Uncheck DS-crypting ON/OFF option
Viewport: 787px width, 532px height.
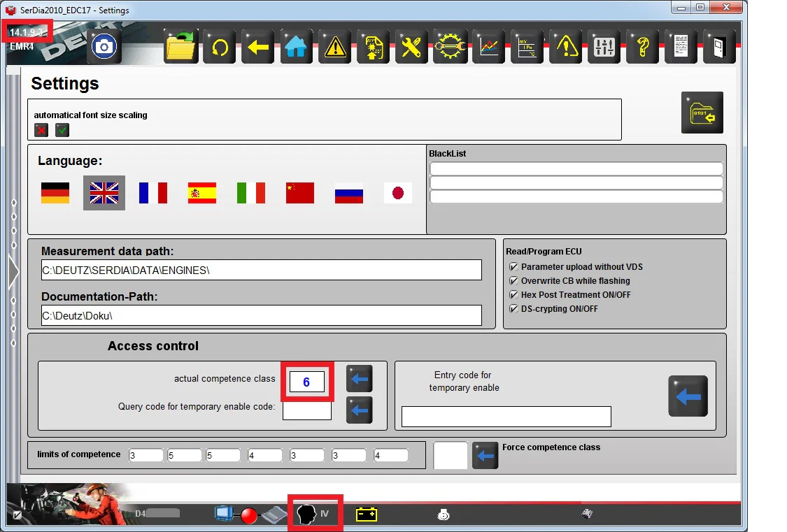coord(514,309)
